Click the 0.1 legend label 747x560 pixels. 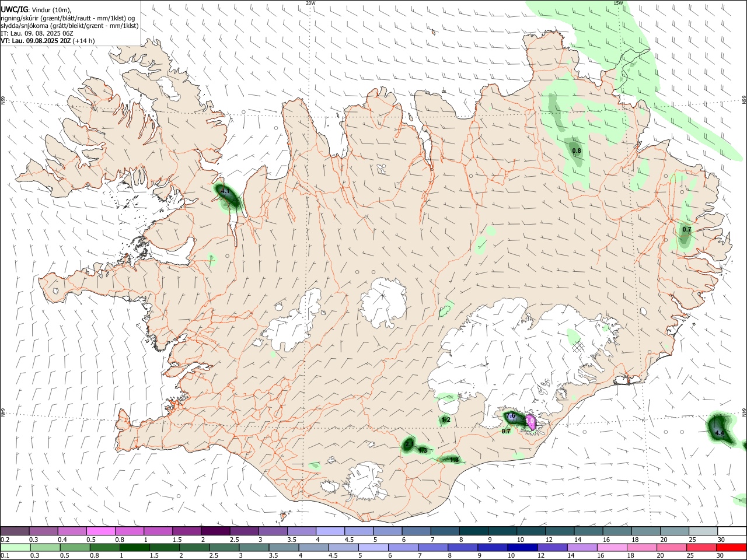click(5, 555)
